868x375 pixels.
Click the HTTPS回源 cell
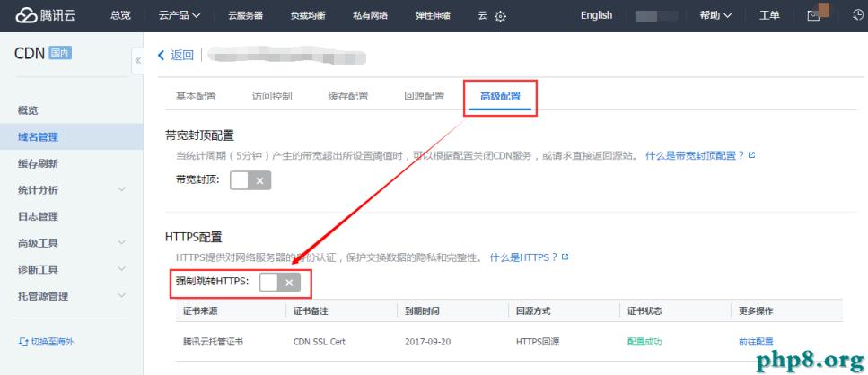click(x=538, y=342)
